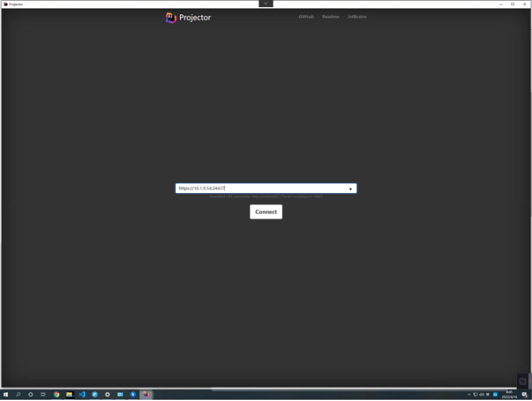Viewport: 532px width, 401px height.
Task: Click the taskbar clock and date
Action: tap(509, 394)
